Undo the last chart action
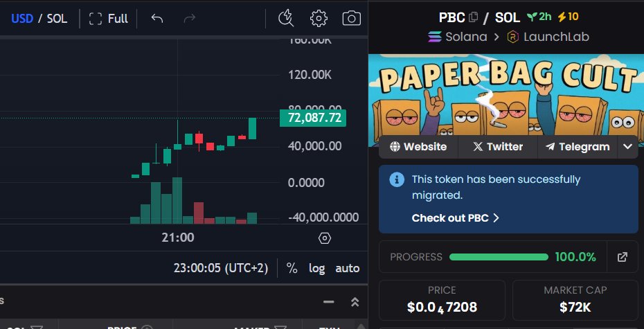Screen dimensions: 644x329 (157, 18)
